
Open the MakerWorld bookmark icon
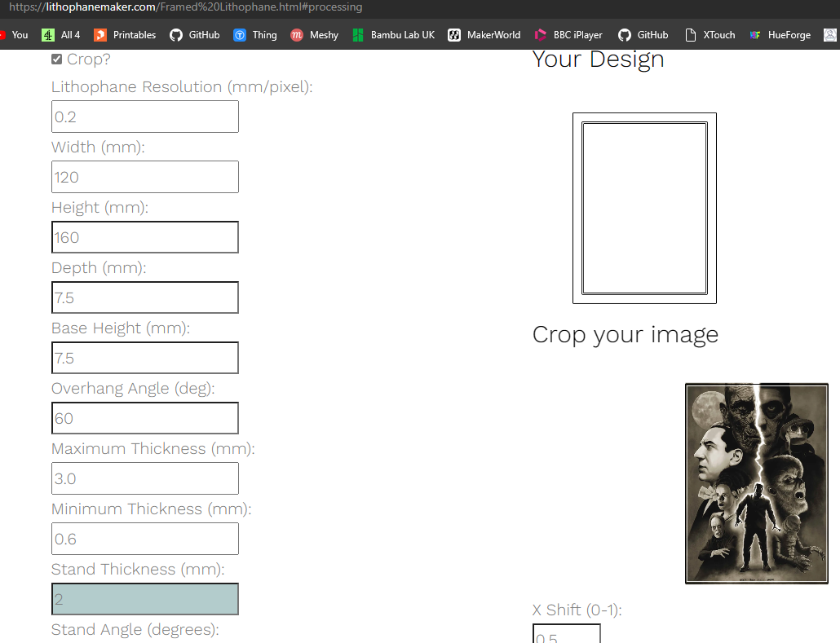[x=454, y=35]
